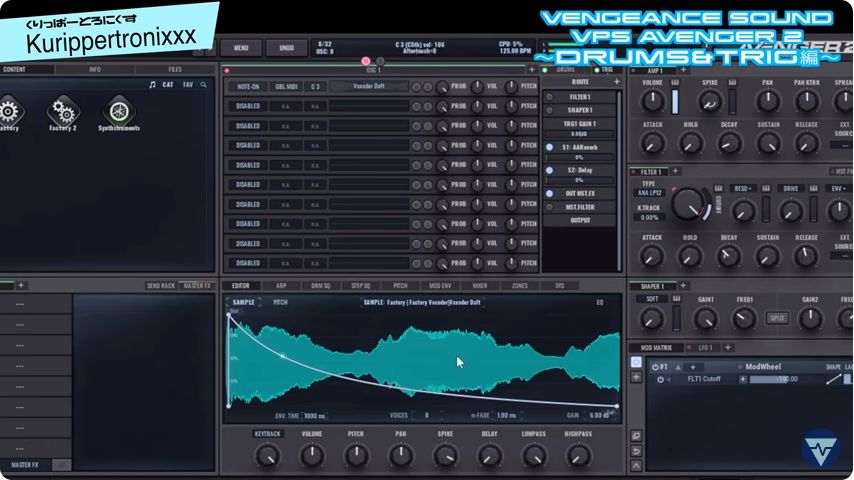This screenshot has width=854, height=480.
Task: Click the ENV. TIME 1000 ms field
Action: (x=314, y=416)
